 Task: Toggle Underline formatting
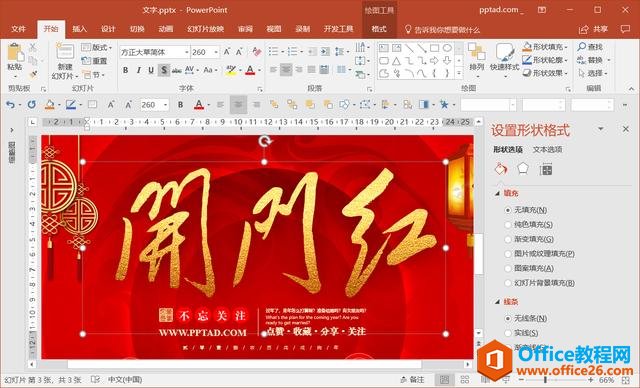pos(151,70)
